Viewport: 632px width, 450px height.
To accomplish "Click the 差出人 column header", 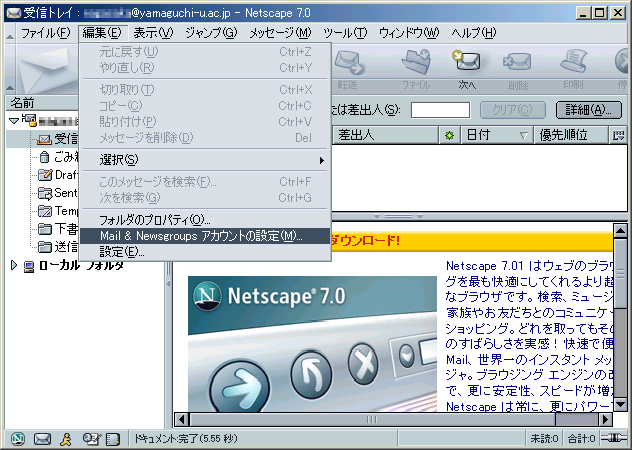I will (385, 135).
